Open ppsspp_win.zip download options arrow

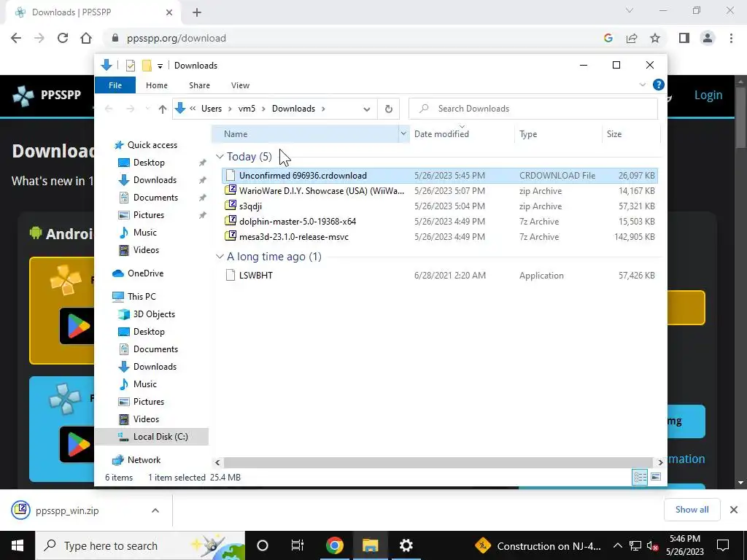pyautogui.click(x=155, y=510)
